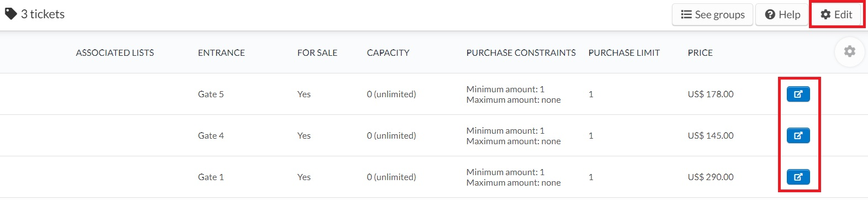Click the Edit button with gear
The image size is (868, 200).
[x=837, y=14]
